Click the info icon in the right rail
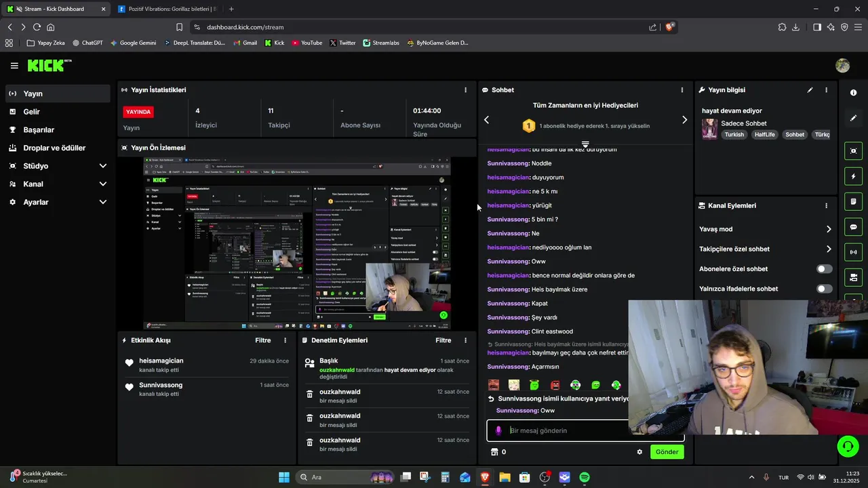Image resolution: width=868 pixels, height=488 pixels. [853, 93]
